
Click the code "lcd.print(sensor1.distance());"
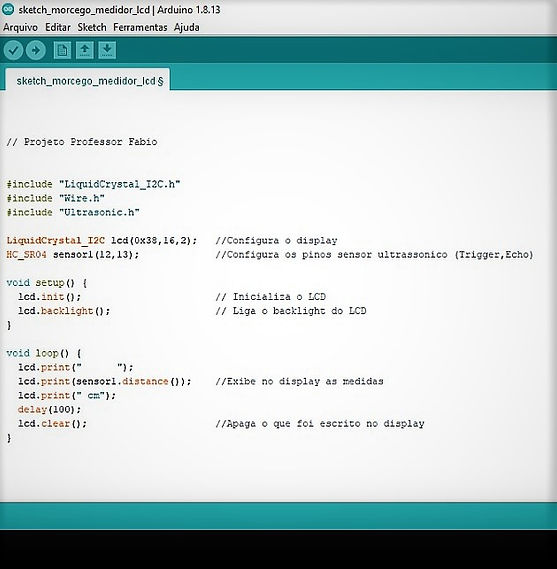click(105, 381)
